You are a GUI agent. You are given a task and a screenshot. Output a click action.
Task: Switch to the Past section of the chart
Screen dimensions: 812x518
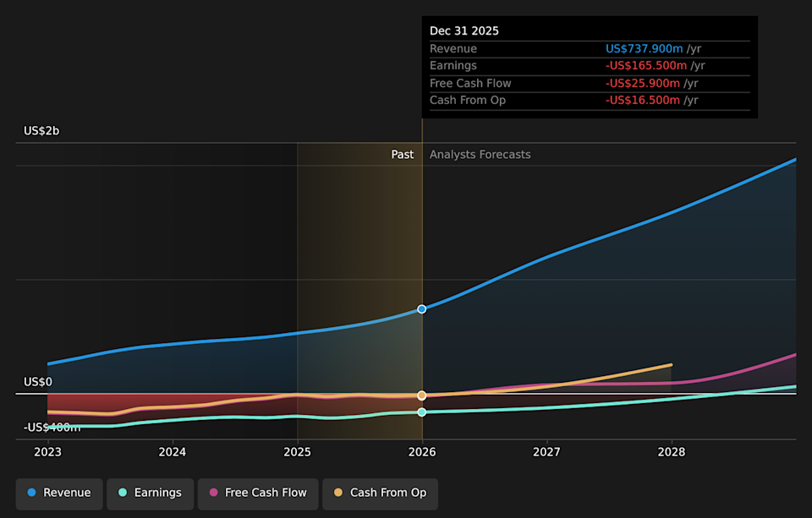click(403, 154)
